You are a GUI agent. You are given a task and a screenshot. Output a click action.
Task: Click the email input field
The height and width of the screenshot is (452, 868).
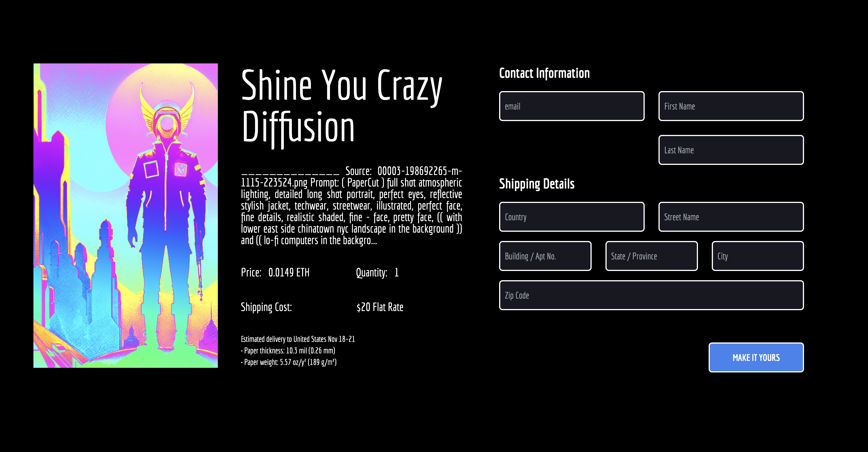(571, 106)
